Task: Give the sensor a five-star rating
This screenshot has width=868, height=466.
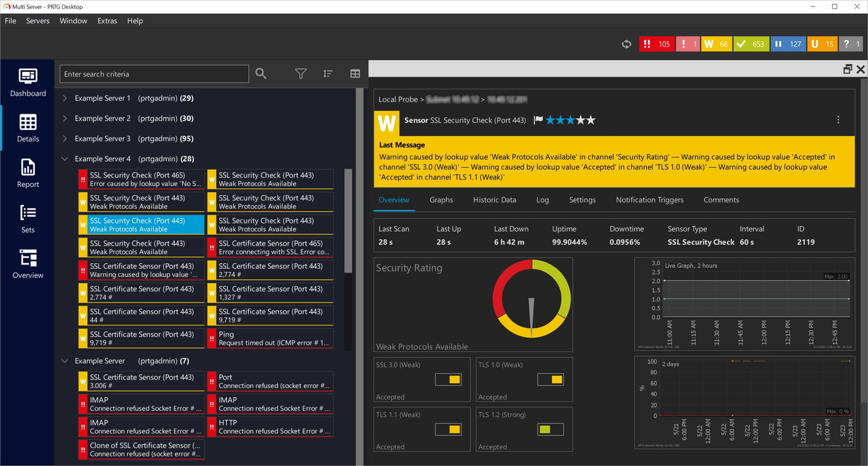Action: pos(591,119)
